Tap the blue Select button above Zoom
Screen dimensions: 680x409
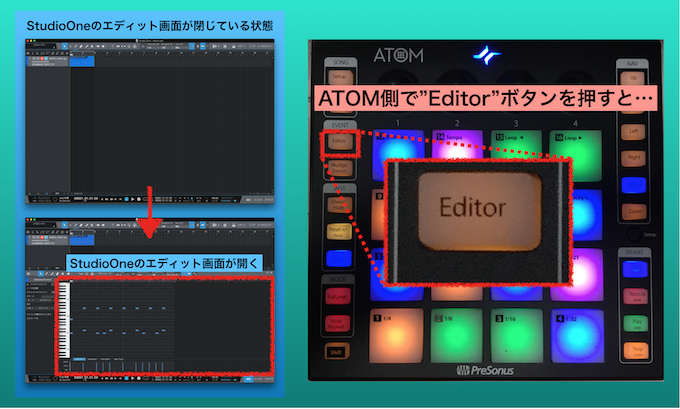[634, 185]
